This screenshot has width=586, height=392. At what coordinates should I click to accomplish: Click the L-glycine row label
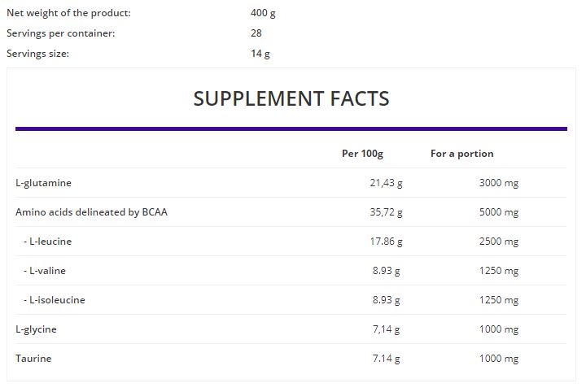[x=36, y=329]
